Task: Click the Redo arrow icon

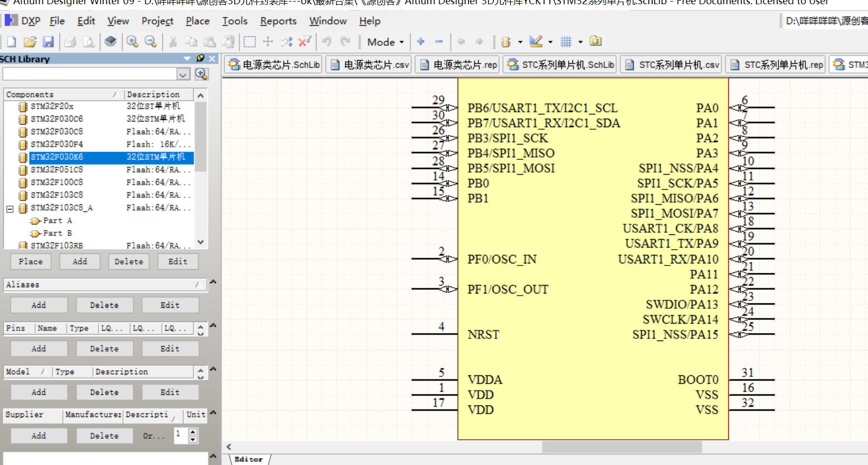Action: point(346,42)
